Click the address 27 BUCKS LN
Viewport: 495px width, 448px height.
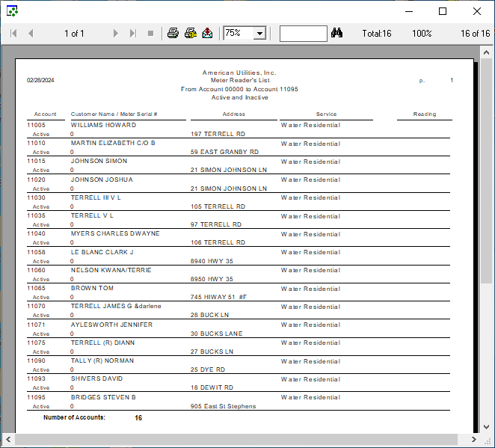(212, 352)
